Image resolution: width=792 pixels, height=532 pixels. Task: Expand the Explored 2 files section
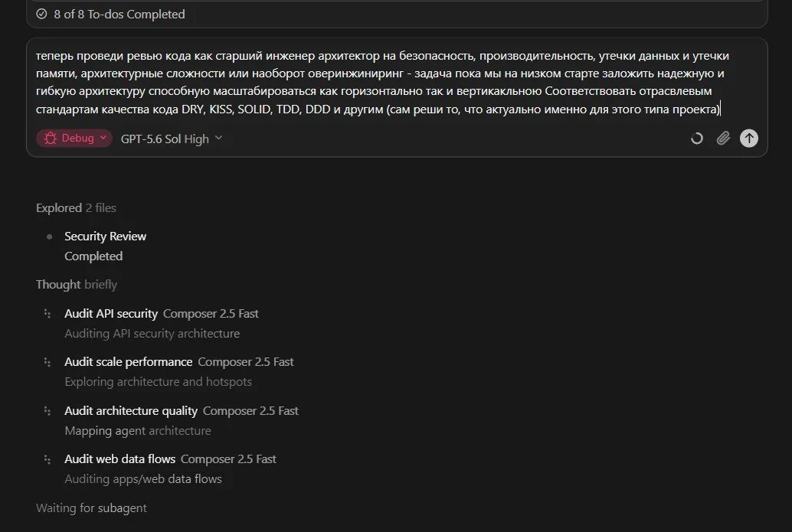click(76, 208)
